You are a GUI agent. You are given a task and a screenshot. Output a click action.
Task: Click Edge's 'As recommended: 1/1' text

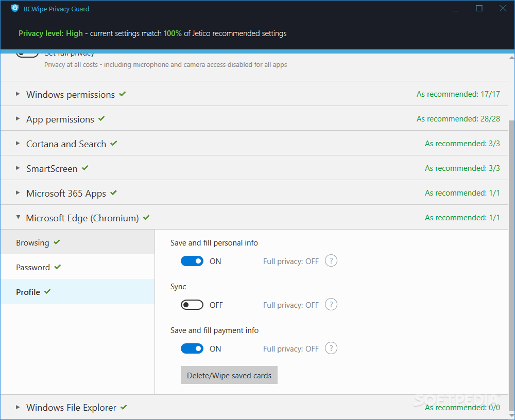pos(462,217)
